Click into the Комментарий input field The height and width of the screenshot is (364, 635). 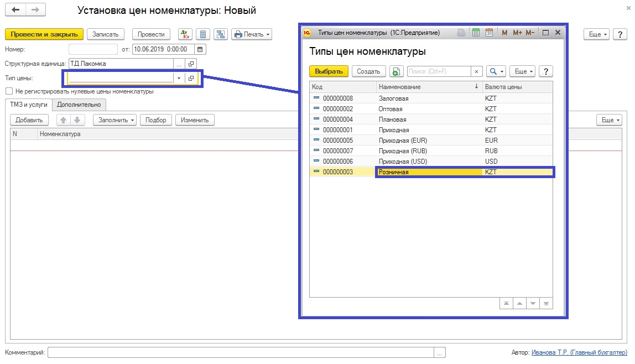pos(241,353)
